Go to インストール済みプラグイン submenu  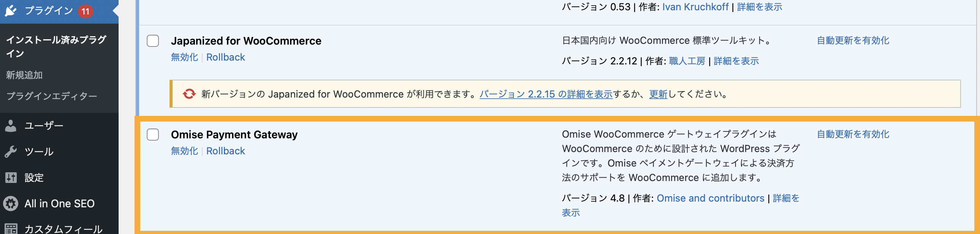coord(56,46)
